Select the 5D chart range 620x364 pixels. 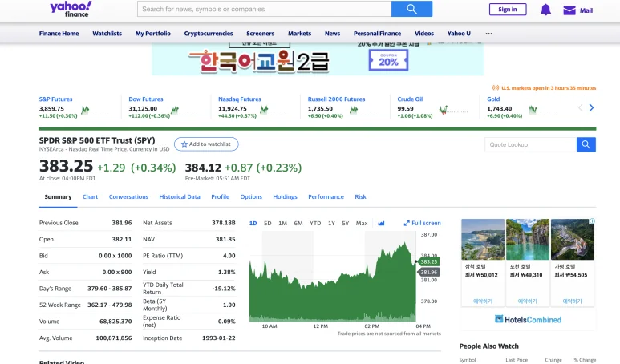(x=268, y=223)
